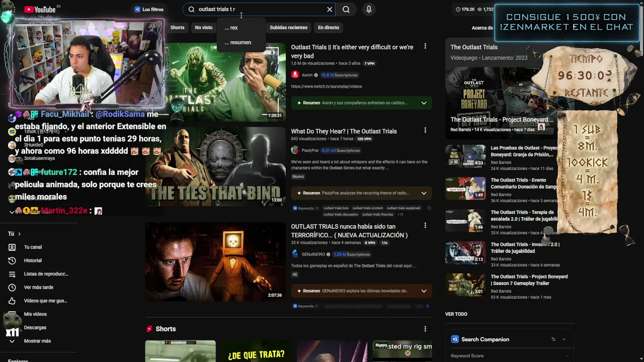Viewport: 644px width, 362px height.
Task: Click the 'outlast trials lore' keyword tag
Action: pyautogui.click(x=336, y=208)
